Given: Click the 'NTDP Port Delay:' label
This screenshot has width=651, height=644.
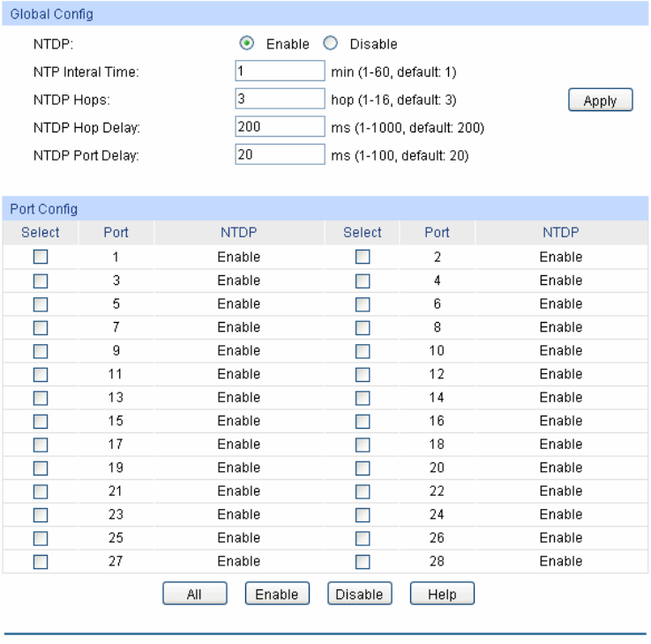Looking at the screenshot, I should 86,155.
